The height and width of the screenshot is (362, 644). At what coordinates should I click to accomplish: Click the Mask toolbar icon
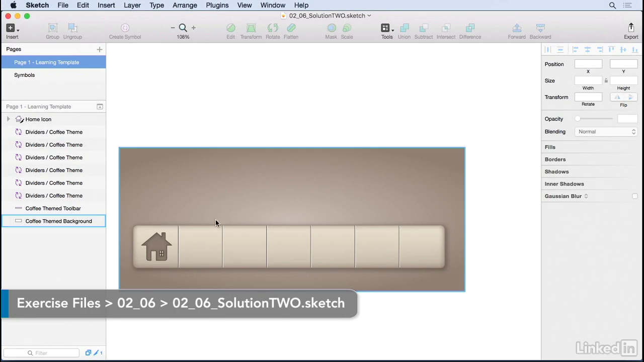point(331,28)
